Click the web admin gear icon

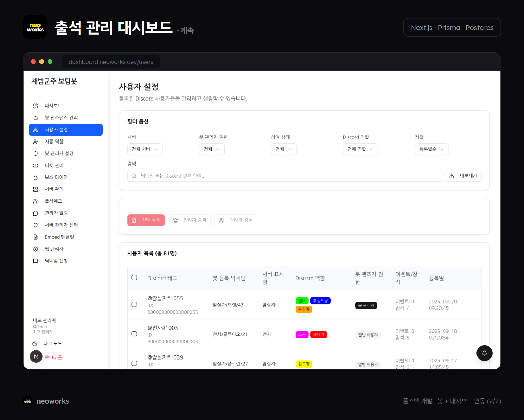35,249
